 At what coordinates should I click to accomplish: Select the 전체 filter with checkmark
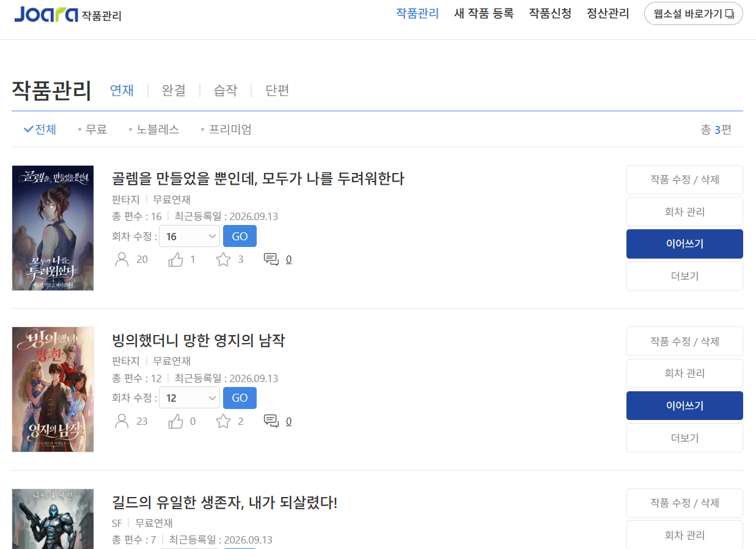click(x=40, y=129)
